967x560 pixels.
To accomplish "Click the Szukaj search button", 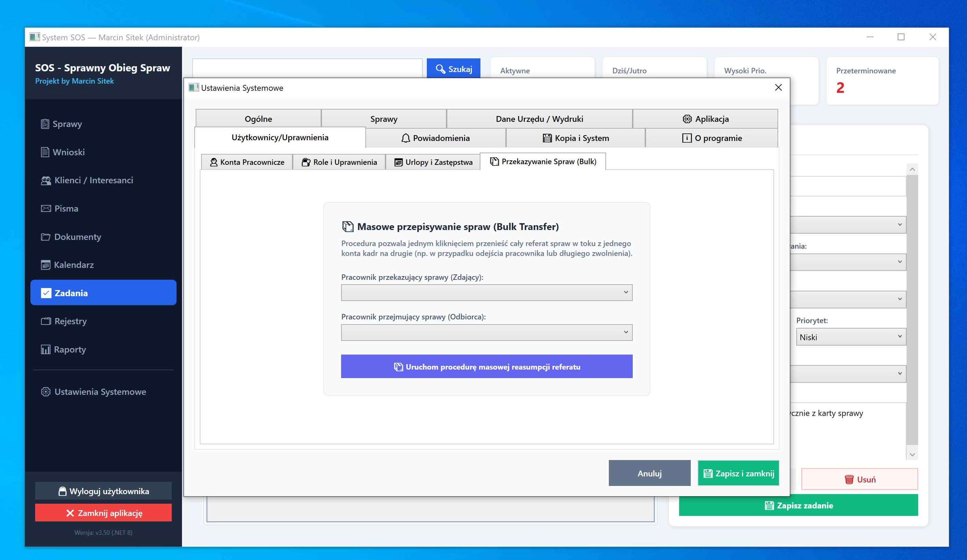I will [x=453, y=69].
